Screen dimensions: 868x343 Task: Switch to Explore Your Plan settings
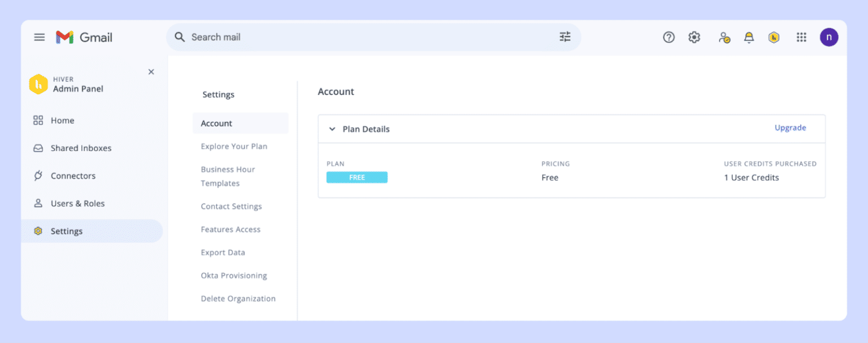(234, 146)
